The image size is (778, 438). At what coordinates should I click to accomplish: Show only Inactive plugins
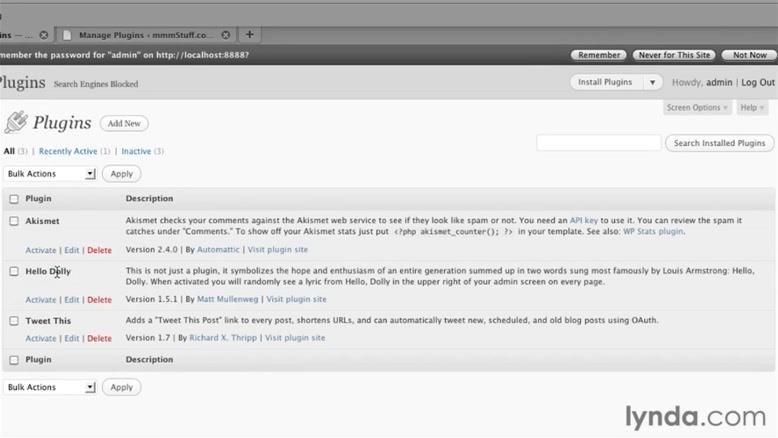(x=136, y=152)
